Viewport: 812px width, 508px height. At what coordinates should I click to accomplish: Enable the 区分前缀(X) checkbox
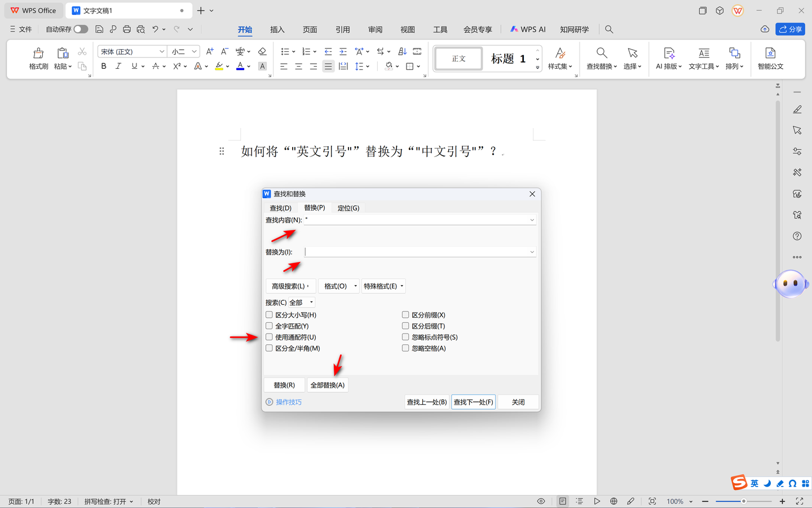(405, 315)
